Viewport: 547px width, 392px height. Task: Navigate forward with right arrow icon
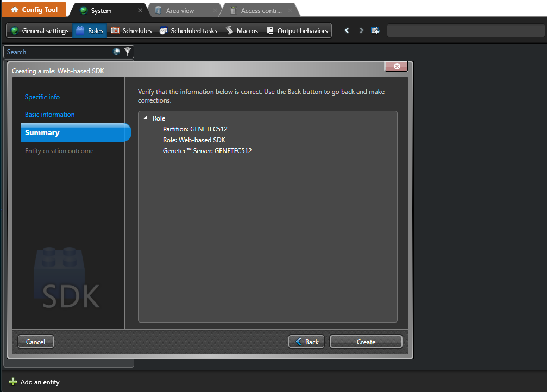(x=362, y=31)
